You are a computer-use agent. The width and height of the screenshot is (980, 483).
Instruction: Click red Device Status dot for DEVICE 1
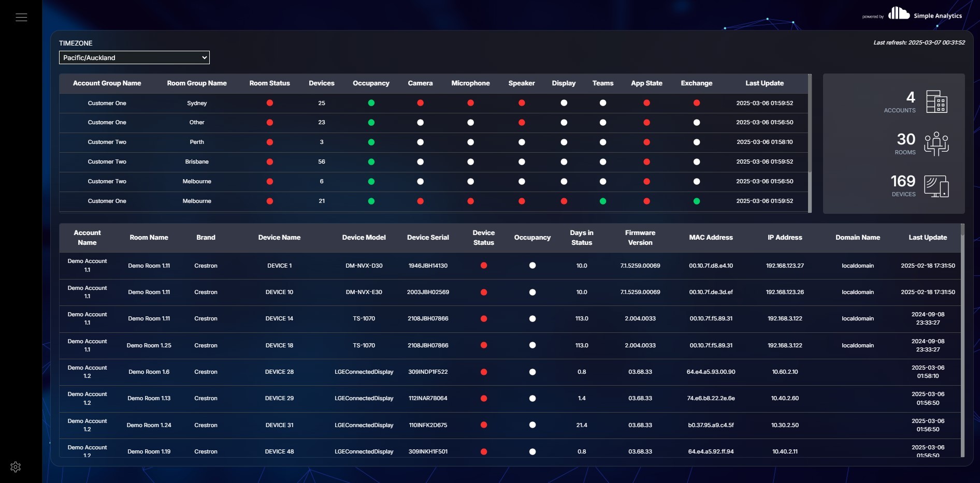point(484,266)
